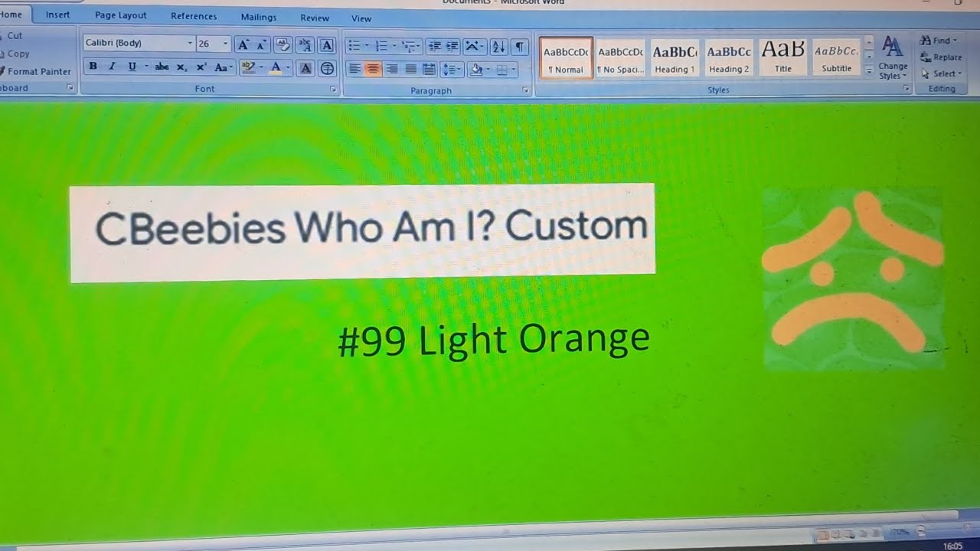Decrease paragraph indent
980x551 pixels.
click(x=434, y=47)
